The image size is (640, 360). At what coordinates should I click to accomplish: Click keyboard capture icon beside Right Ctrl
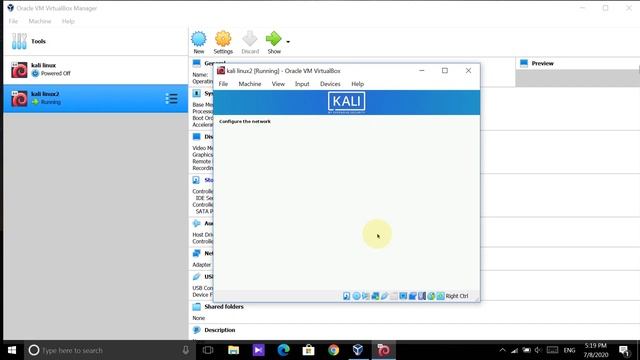(440, 296)
